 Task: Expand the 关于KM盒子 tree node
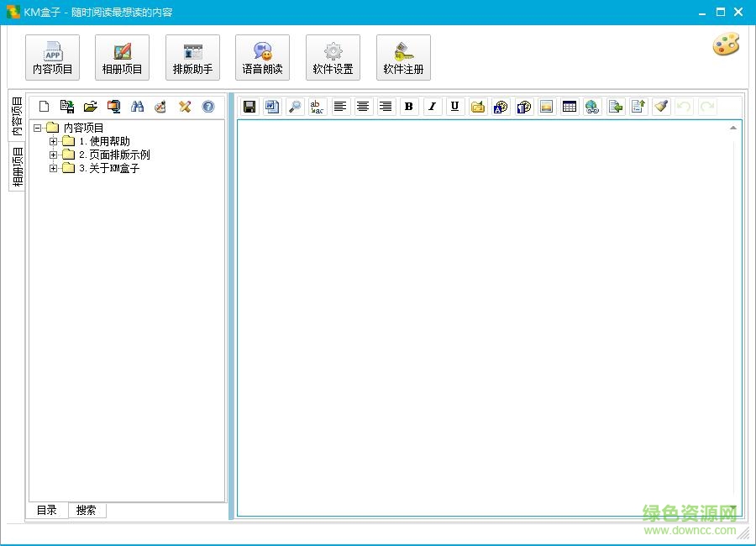tap(53, 168)
